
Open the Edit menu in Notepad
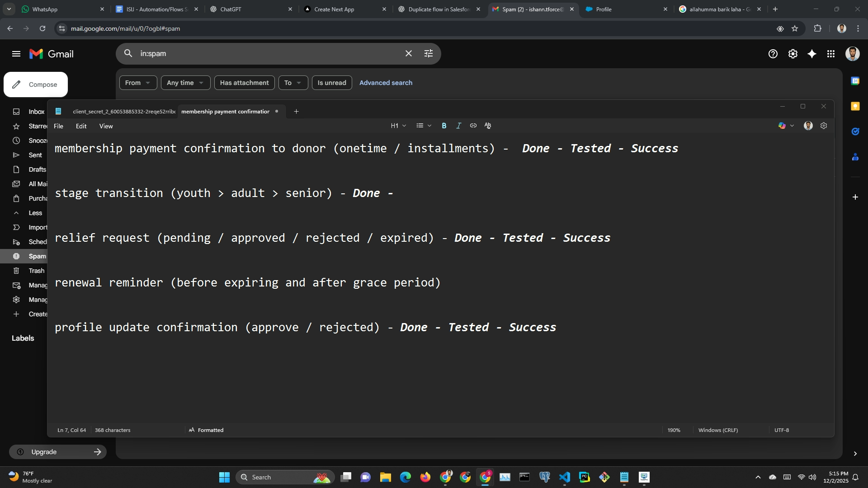tap(81, 126)
